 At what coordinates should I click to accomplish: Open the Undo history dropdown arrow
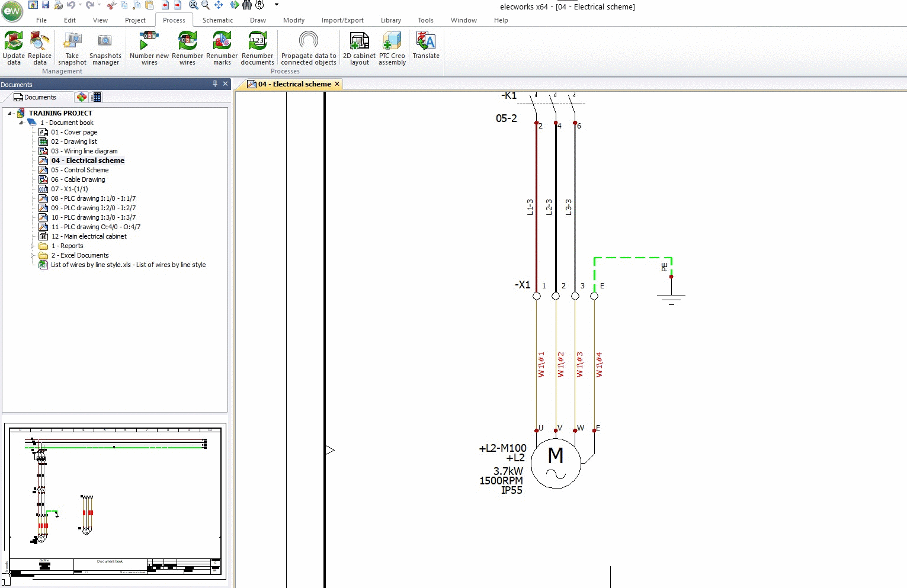(x=79, y=5)
